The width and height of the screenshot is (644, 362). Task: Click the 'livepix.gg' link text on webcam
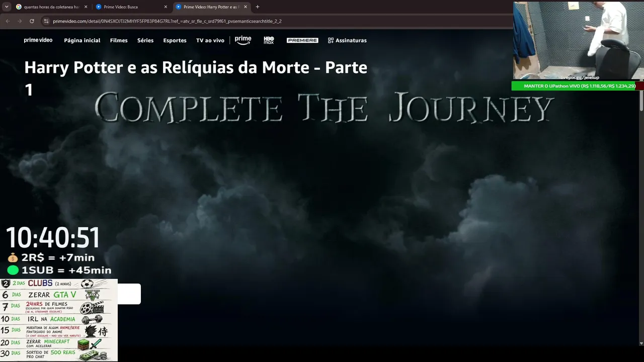click(x=580, y=77)
